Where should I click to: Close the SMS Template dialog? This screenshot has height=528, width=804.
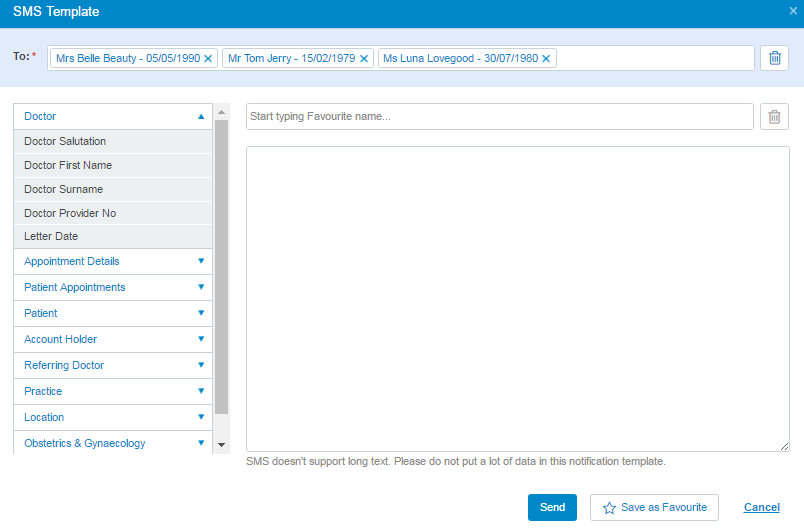[x=793, y=11]
